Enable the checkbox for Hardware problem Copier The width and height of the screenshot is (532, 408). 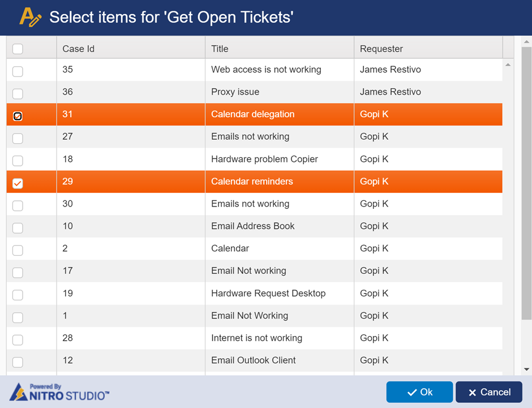pos(17,160)
